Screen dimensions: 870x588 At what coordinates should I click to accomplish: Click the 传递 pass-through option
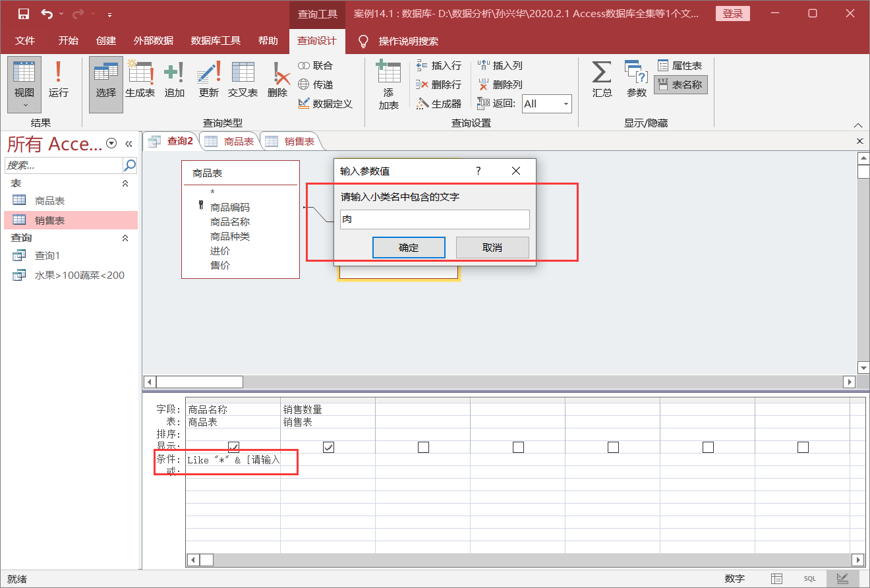[316, 84]
